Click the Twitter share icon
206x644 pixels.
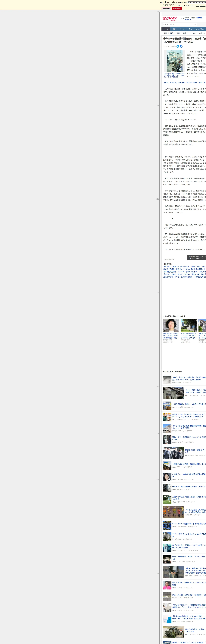[x=178, y=46]
